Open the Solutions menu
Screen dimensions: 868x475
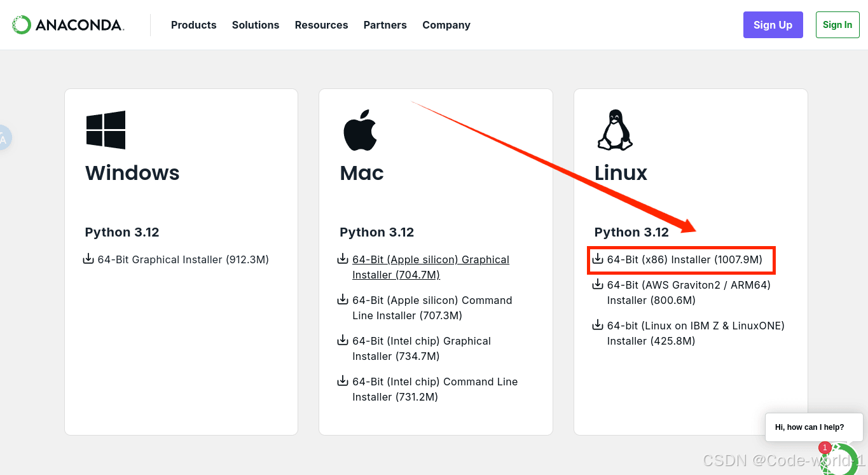point(256,25)
